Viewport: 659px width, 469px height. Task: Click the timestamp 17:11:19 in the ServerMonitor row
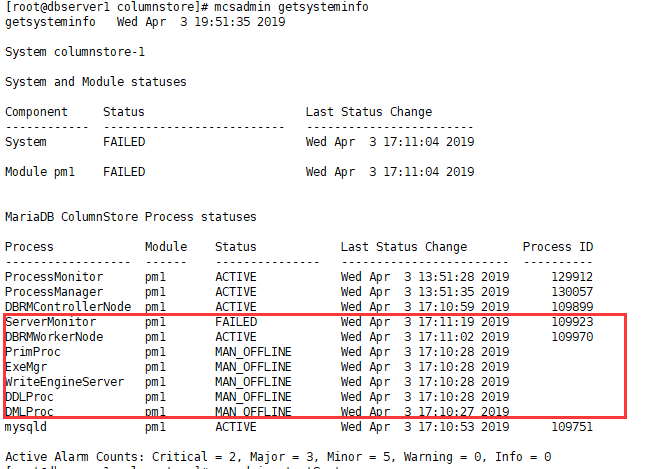click(425, 322)
